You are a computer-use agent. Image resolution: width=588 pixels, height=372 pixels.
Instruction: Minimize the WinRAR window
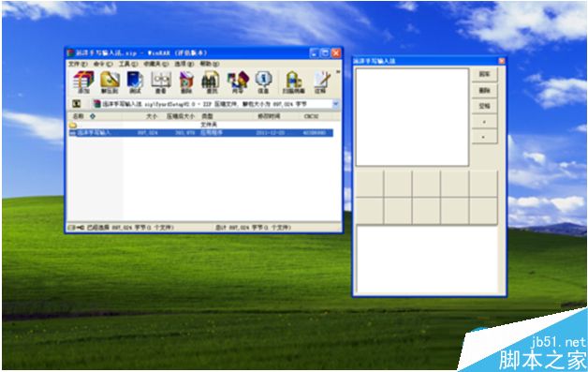click(x=315, y=52)
